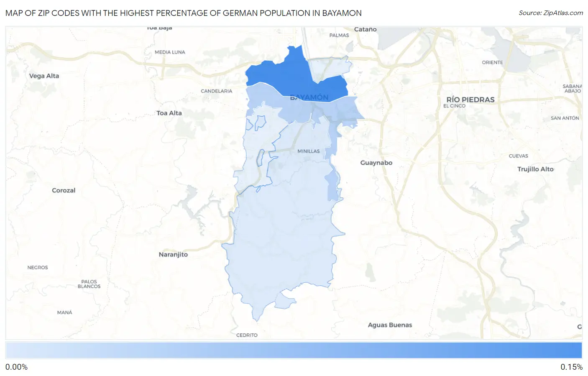Click the map title heading
The width and height of the screenshot is (588, 376).
[x=184, y=13]
